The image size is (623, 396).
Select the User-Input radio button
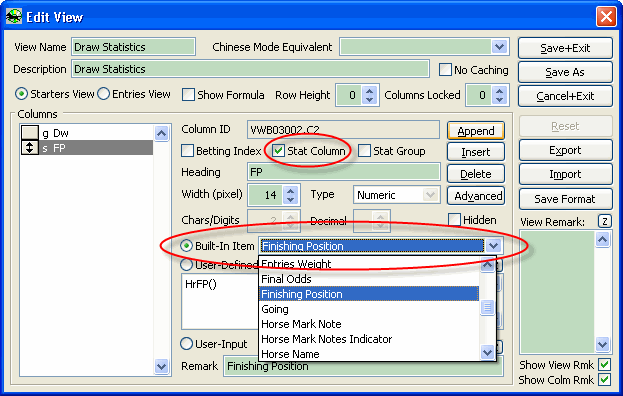tap(186, 344)
